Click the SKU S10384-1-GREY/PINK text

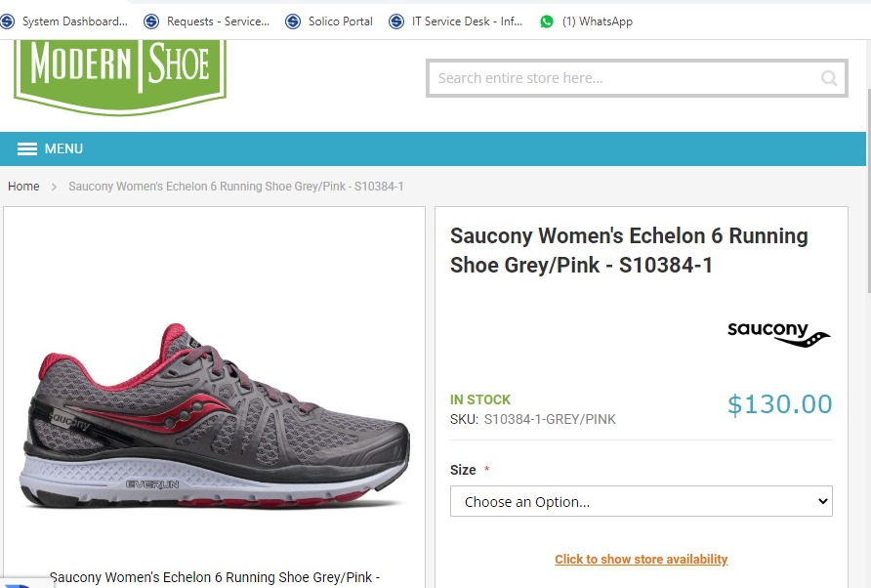click(x=550, y=420)
